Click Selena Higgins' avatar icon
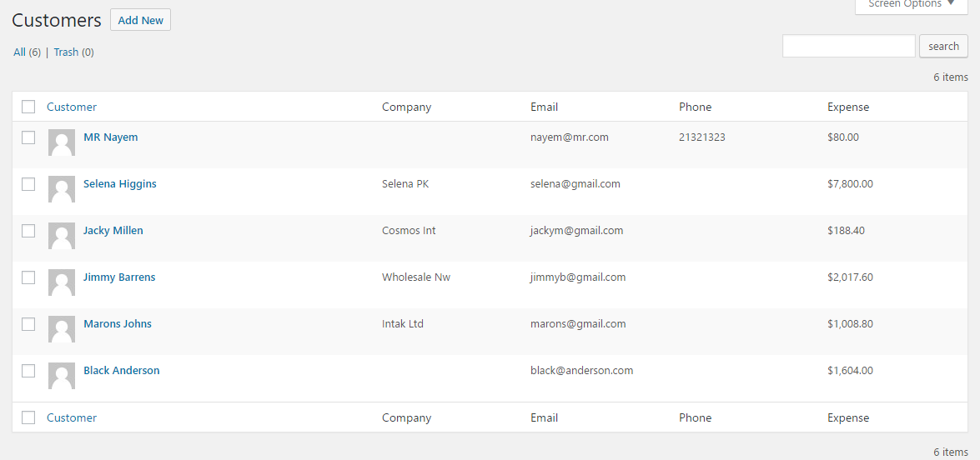The image size is (980, 460). 62,189
